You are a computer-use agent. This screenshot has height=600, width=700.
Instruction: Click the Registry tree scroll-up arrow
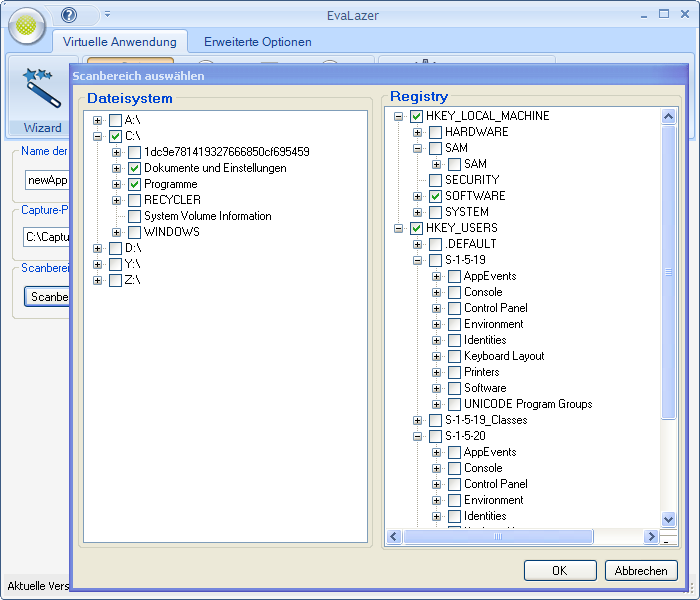669,116
